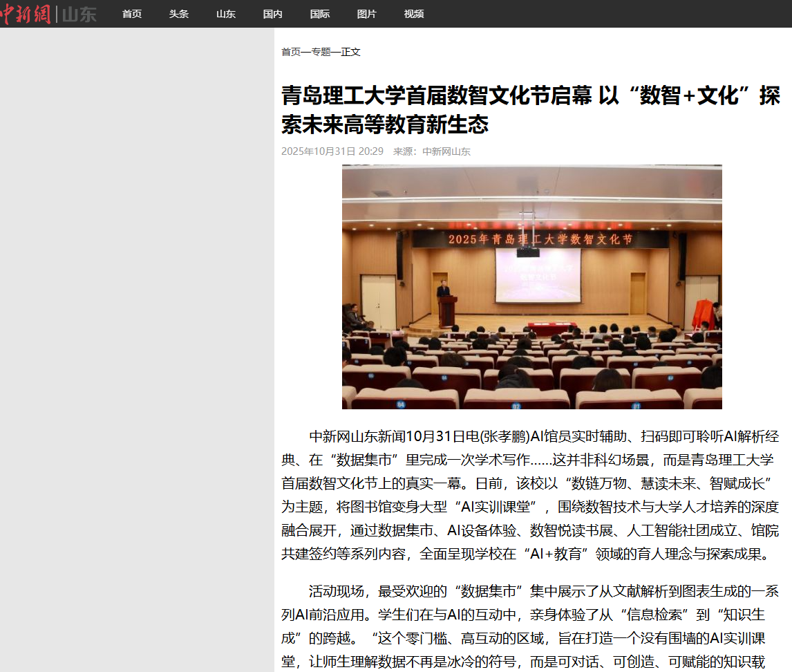Click the 专题 breadcrumb link
792x672 pixels.
click(x=321, y=52)
